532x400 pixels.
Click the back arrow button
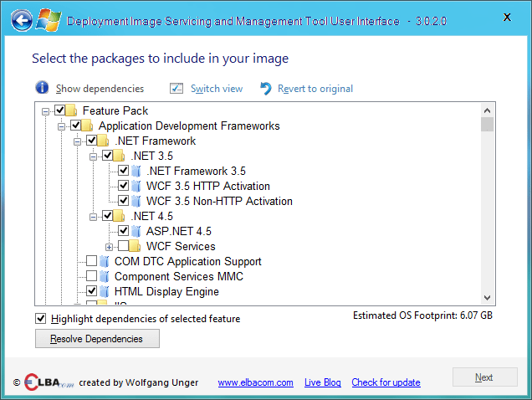coord(23,20)
